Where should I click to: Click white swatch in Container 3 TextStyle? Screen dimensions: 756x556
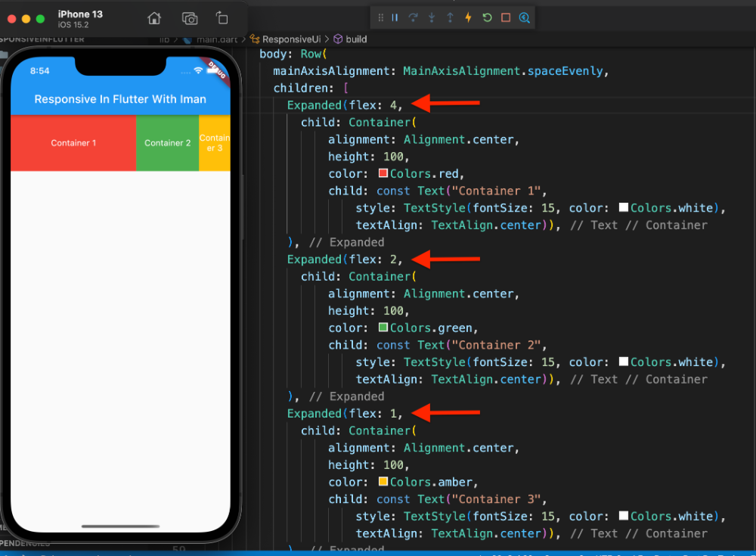(x=624, y=515)
